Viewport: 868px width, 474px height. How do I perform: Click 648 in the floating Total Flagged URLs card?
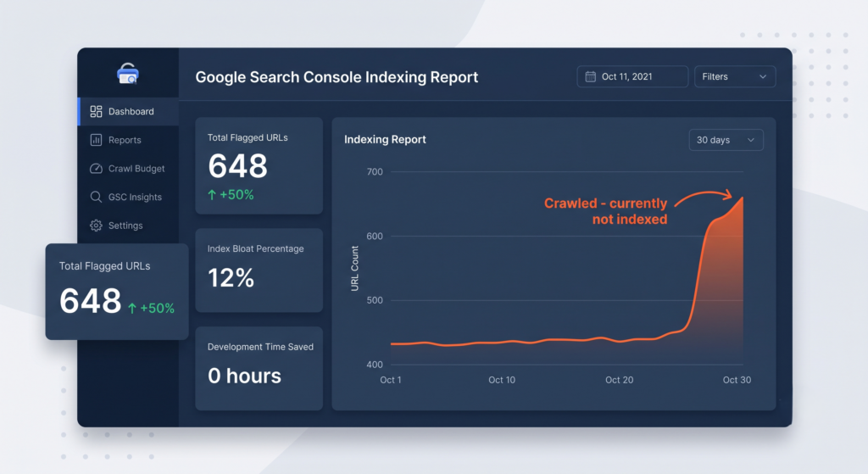(90, 301)
